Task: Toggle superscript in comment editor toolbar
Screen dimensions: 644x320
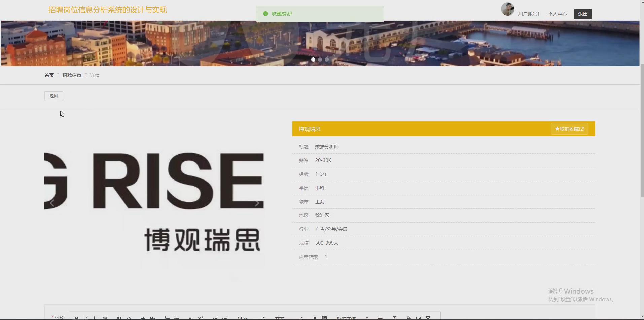Action: [x=201, y=318]
